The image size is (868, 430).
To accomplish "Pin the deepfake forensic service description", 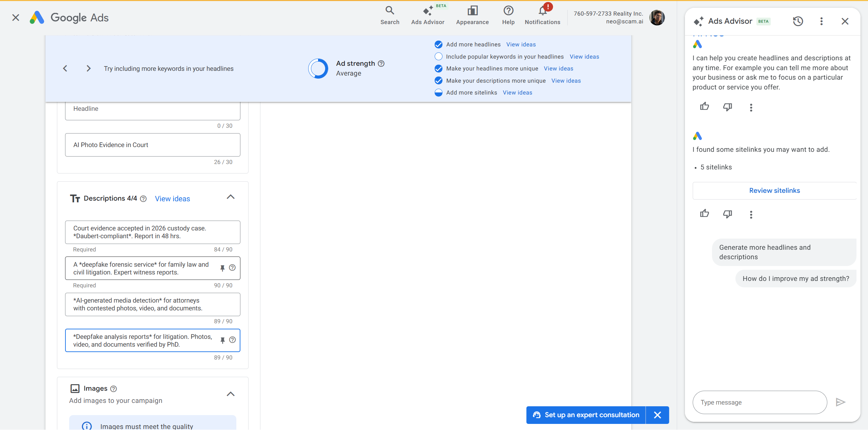I will (x=222, y=268).
